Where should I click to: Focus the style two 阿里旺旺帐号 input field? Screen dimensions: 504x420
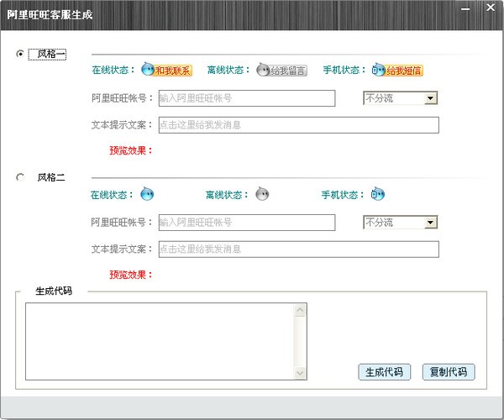[247, 223]
